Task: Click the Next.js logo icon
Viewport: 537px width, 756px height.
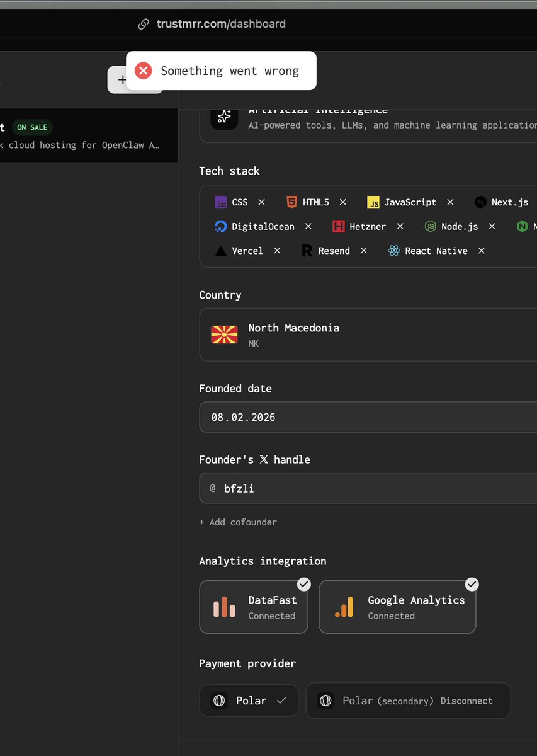Action: [480, 202]
